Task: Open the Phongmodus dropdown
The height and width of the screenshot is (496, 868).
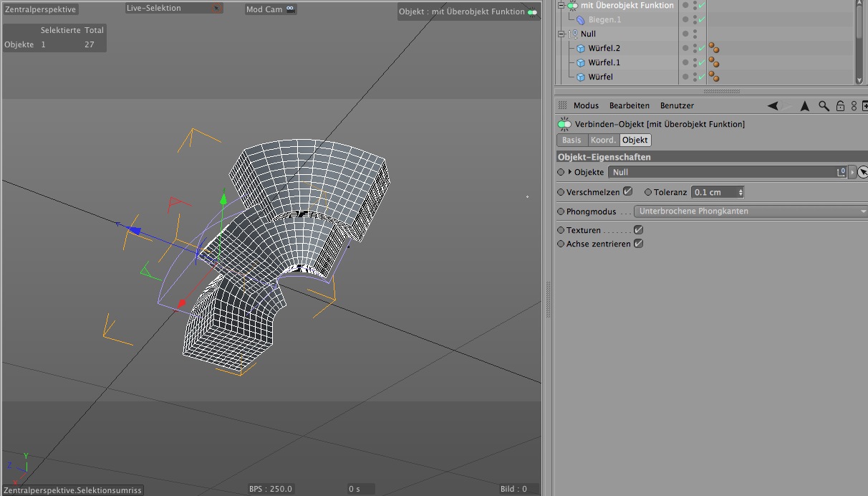Action: 750,211
